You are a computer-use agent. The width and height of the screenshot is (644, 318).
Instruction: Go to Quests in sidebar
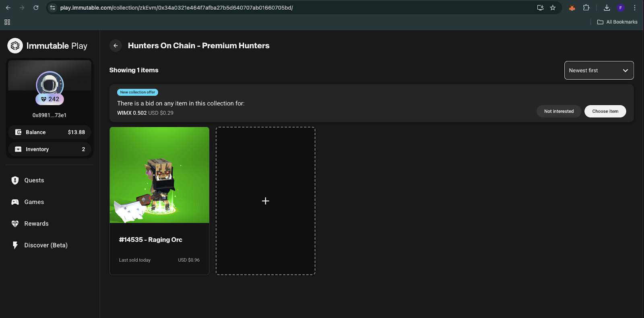(34, 180)
